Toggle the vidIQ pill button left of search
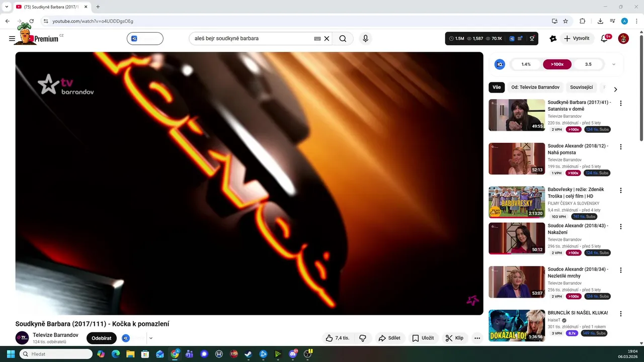Screen dimensions: 644x362 coord(145,39)
